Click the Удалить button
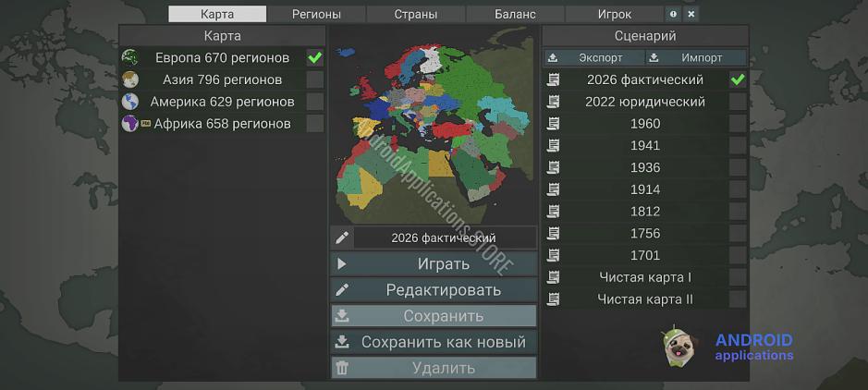 point(434,368)
